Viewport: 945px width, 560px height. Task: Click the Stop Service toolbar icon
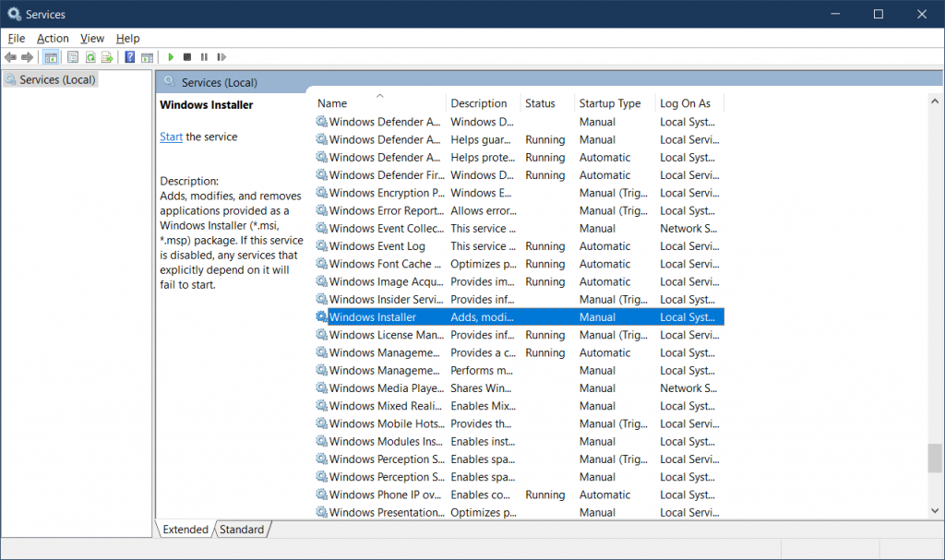point(187,57)
